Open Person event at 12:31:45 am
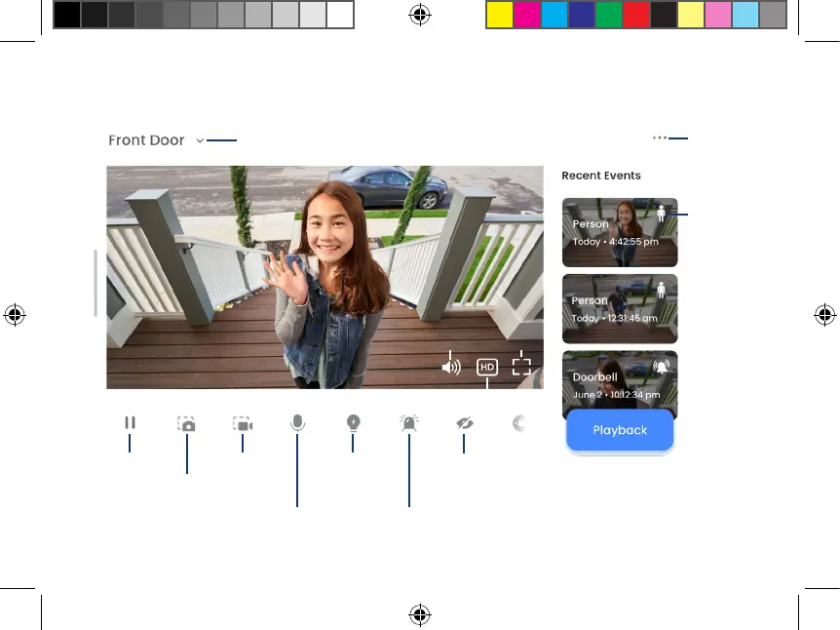840x630 pixels. tap(620, 309)
